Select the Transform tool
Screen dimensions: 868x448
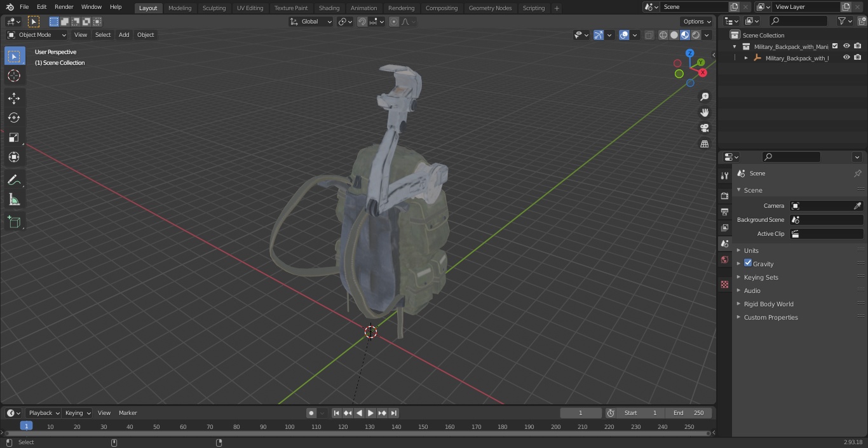(14, 157)
